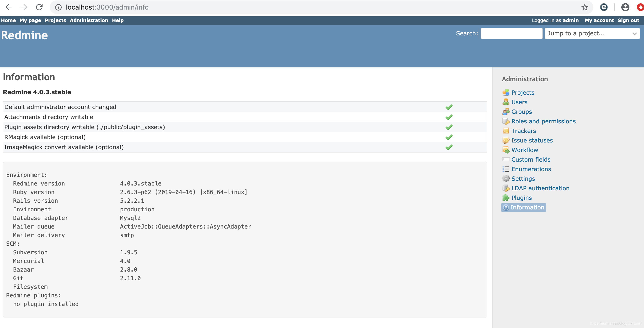Click the Roles and permissions icon
Viewport: 644px width, 328px height.
pos(505,121)
